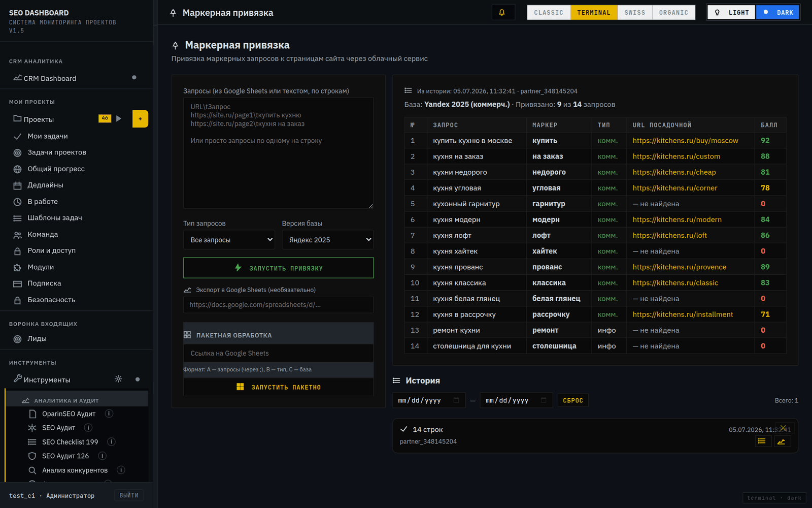Screen dimensions: 812x508
Task: Select TERMINAL theme tab
Action: 594,13
